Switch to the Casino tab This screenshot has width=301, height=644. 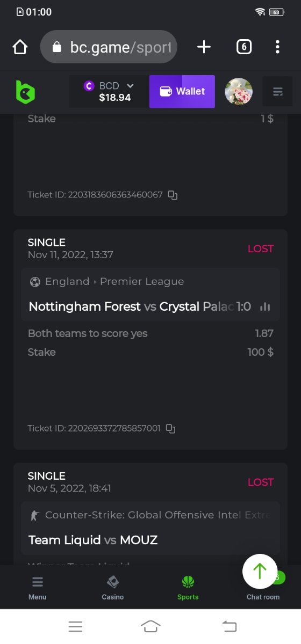coord(113,587)
